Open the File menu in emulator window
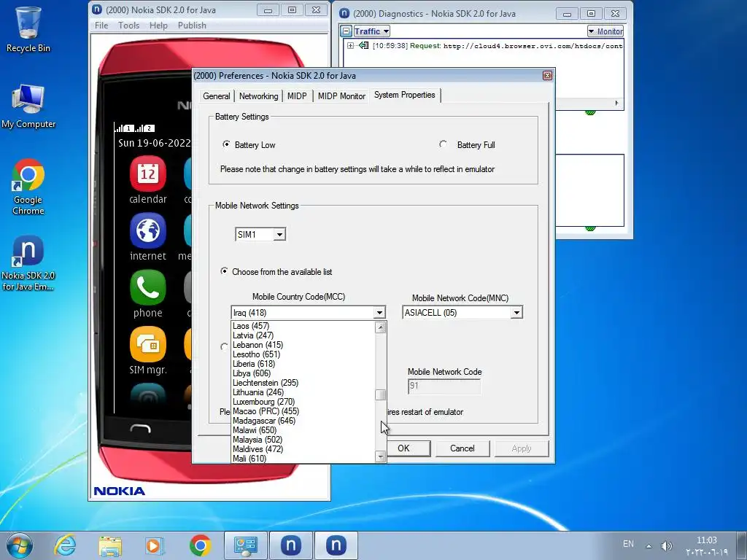The image size is (747, 560). tap(101, 26)
